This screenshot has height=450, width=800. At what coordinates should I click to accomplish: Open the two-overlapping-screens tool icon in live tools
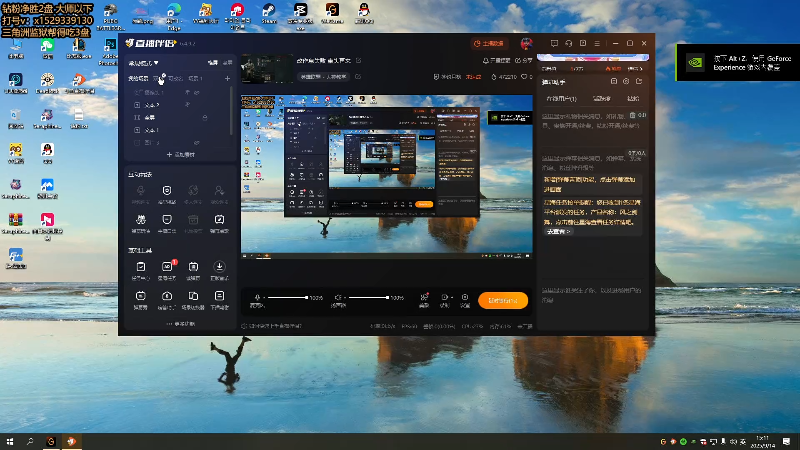click(193, 296)
